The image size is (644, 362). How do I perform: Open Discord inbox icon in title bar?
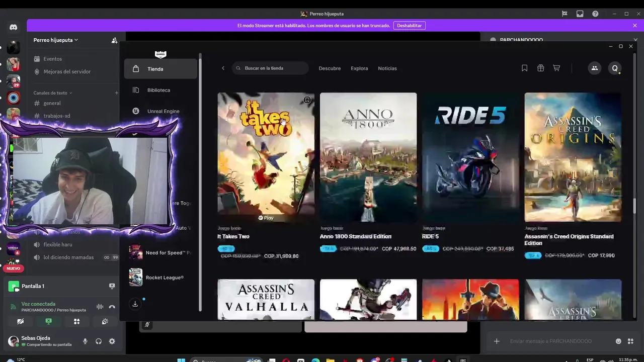[580, 14]
